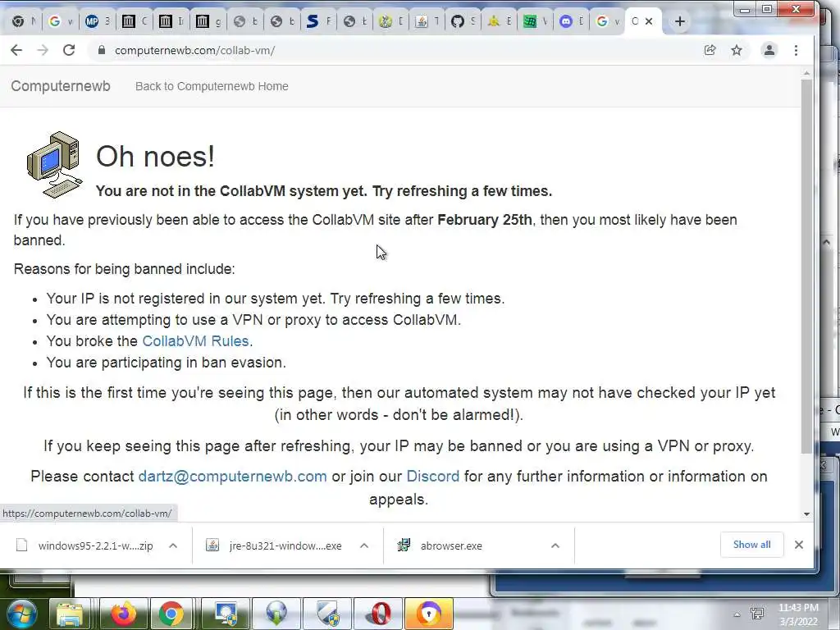Viewport: 840px width, 630px height.
Task: Expand options for abrowser.exe download
Action: point(555,546)
